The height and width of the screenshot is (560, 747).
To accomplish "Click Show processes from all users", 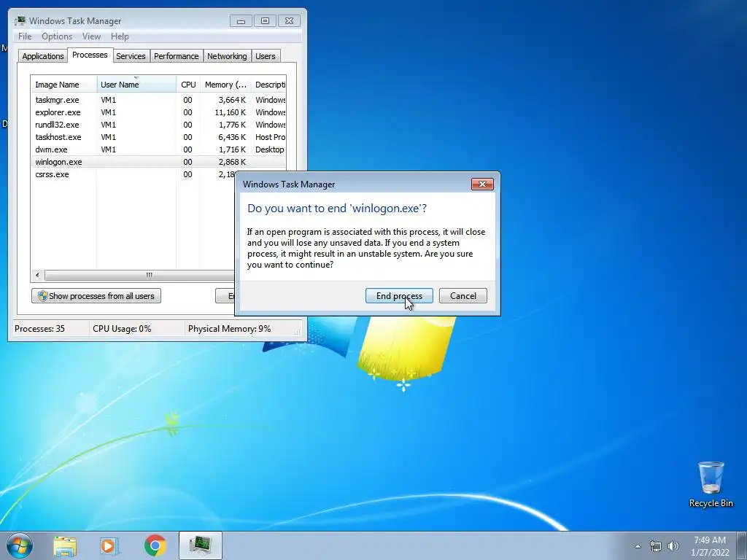I will click(96, 296).
